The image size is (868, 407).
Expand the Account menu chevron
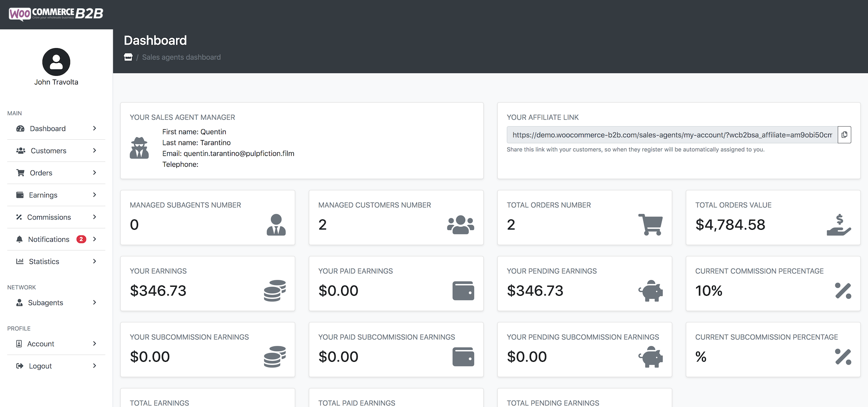click(94, 344)
